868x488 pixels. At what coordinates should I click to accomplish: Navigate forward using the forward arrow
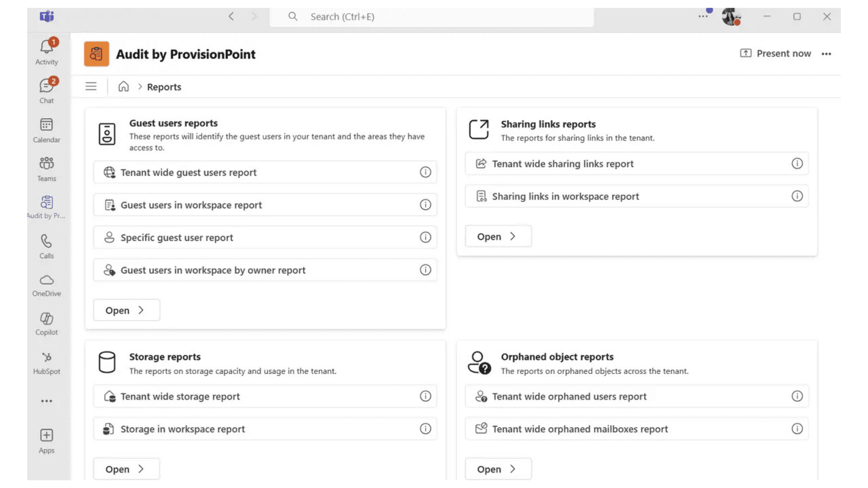[x=254, y=16]
